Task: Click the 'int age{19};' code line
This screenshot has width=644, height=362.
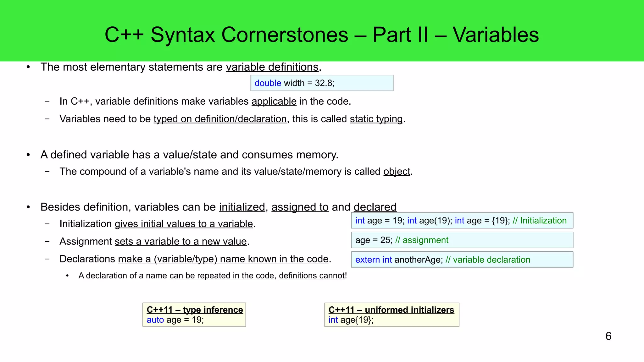Action: point(351,320)
